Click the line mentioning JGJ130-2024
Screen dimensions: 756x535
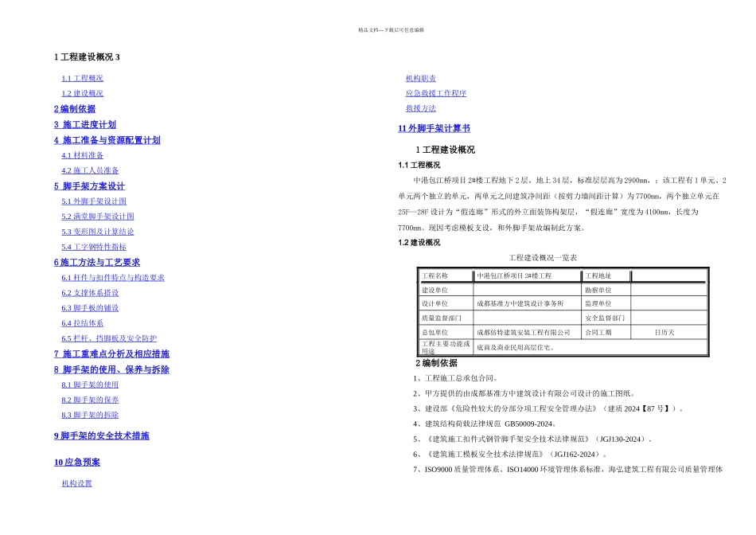(x=533, y=439)
